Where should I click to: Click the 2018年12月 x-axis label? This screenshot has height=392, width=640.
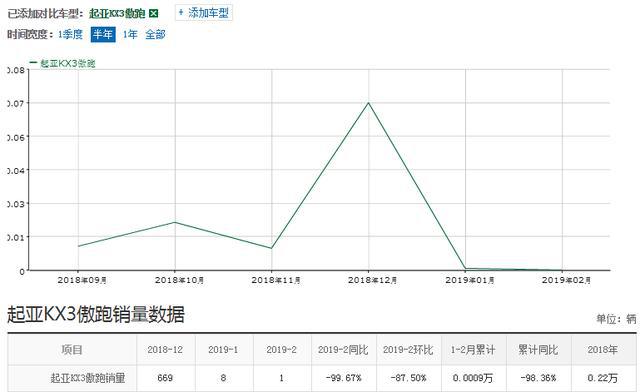pos(372,281)
